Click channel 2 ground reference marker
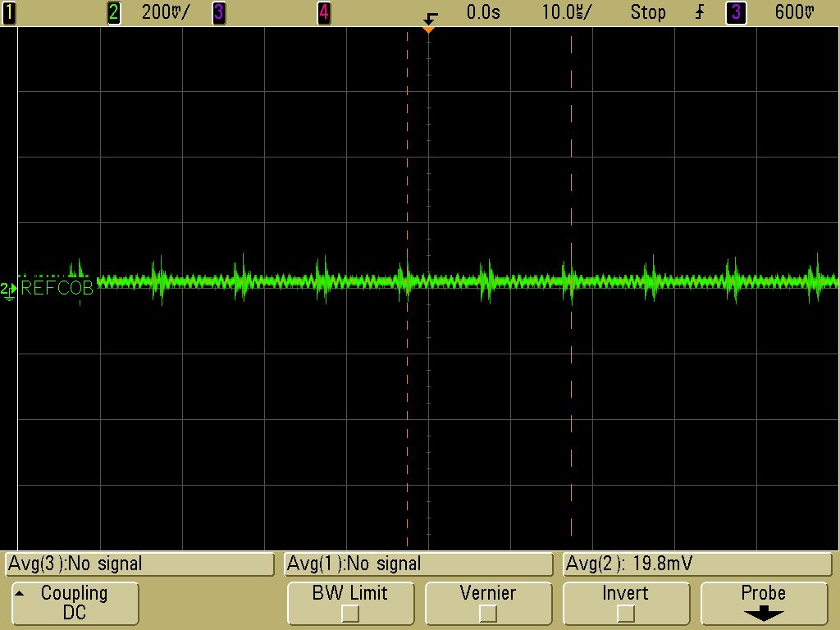840x630 pixels. [8, 291]
